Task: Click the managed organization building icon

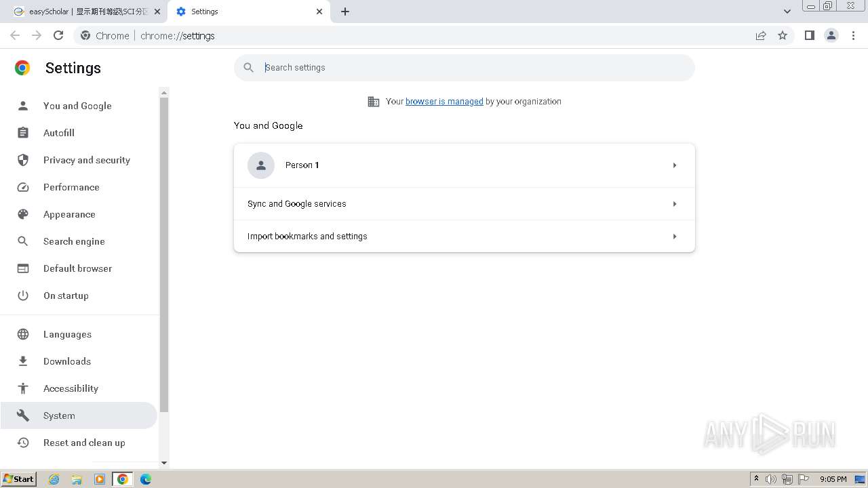Action: [x=374, y=102]
